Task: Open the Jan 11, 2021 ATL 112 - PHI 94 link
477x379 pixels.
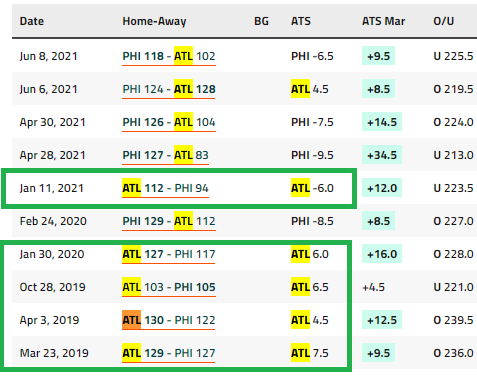Action: tap(165, 188)
